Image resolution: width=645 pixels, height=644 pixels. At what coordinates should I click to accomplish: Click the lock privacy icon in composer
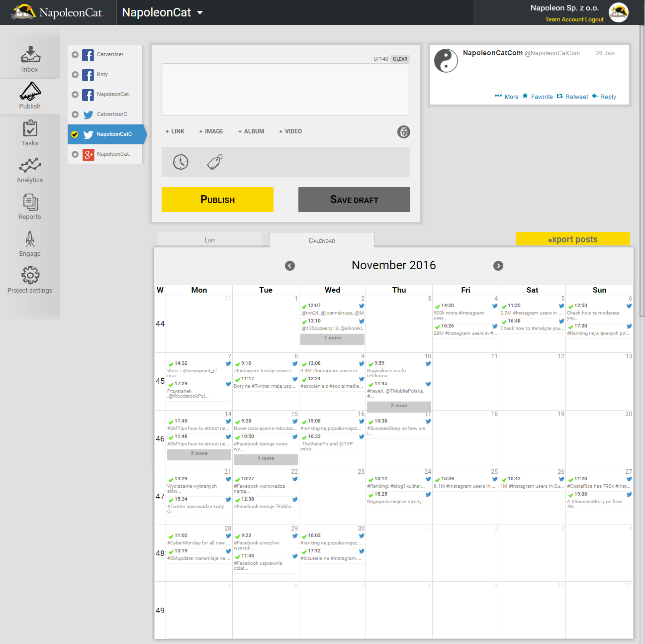pos(404,131)
